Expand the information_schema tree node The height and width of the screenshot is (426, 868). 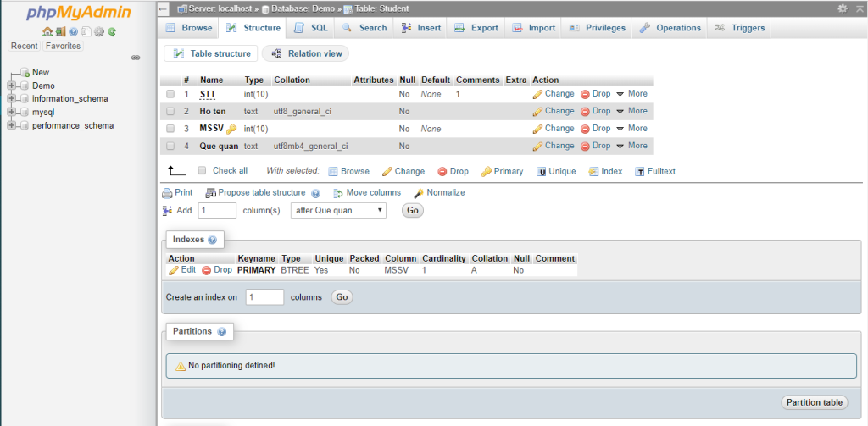11,99
